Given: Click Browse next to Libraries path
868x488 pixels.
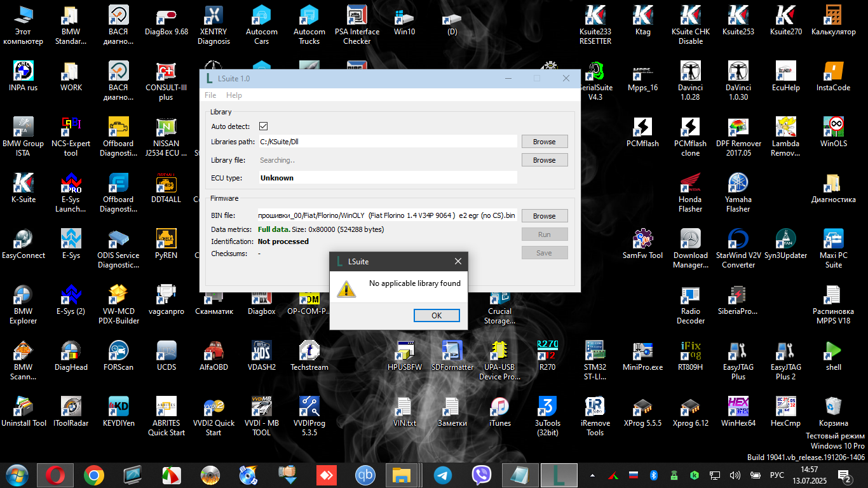Looking at the screenshot, I should (x=545, y=142).
